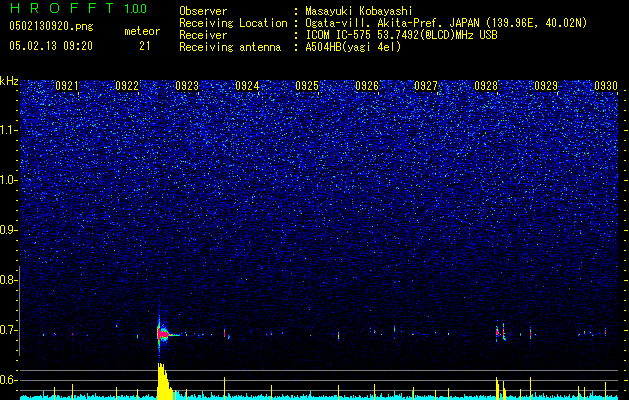The image size is (629, 400).
Task: Click the yellow intensity spikes under 0928
Action: [500, 388]
